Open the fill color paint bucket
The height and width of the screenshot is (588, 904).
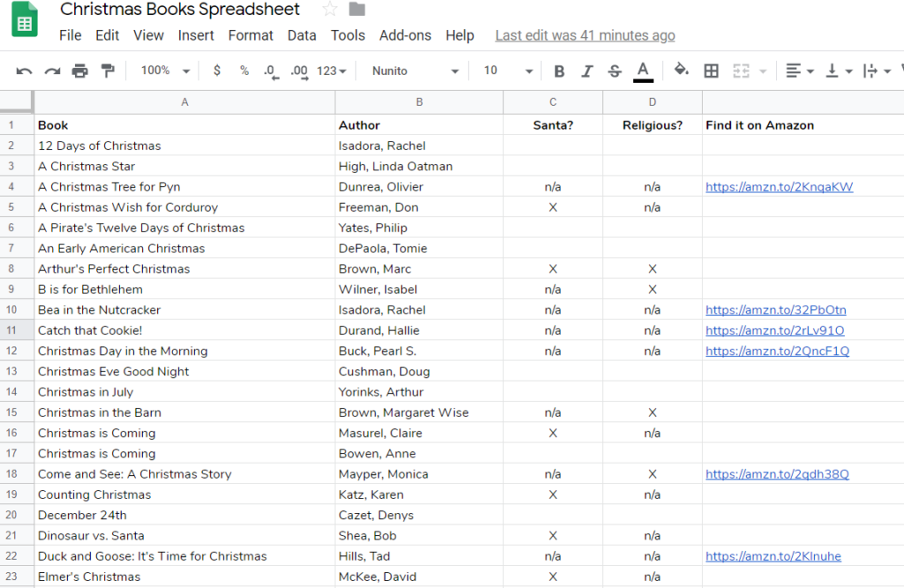pos(681,71)
